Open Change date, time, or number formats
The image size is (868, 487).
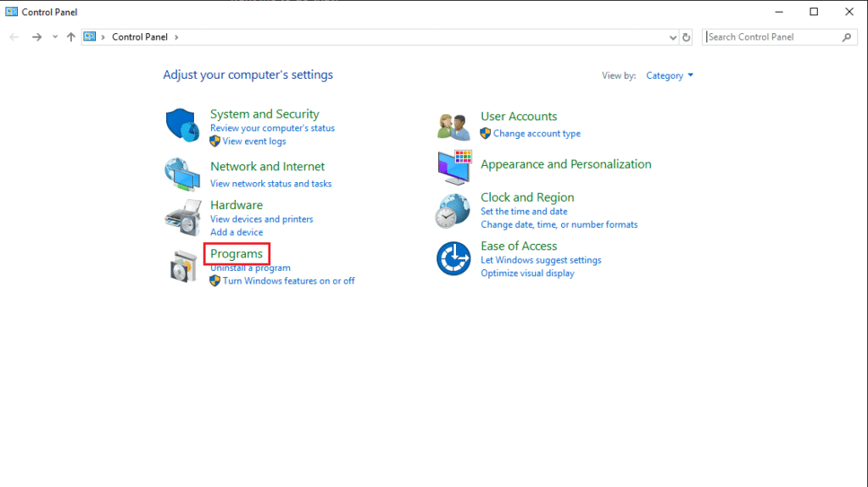(559, 224)
